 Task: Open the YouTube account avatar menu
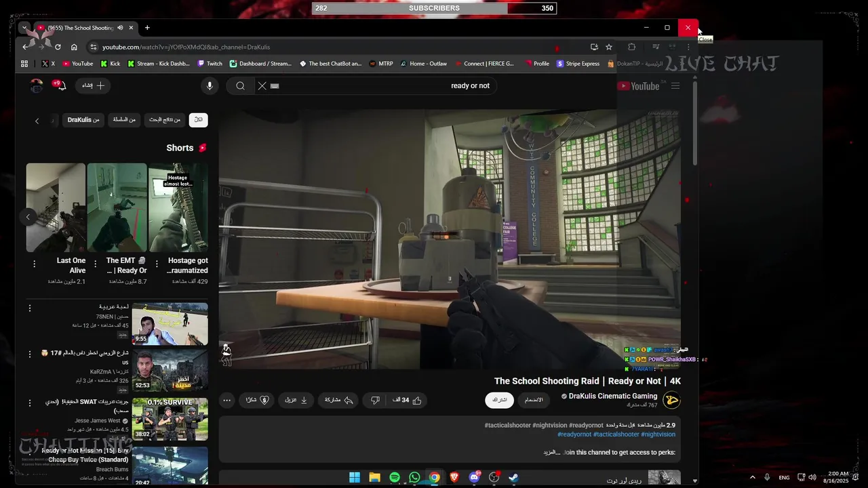click(x=37, y=85)
